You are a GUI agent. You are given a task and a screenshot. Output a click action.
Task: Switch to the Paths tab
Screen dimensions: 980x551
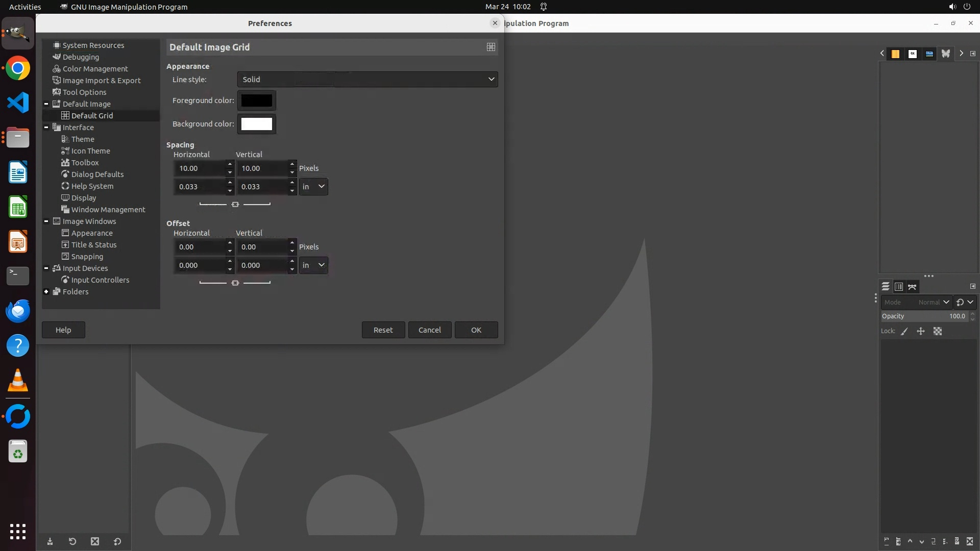pyautogui.click(x=912, y=287)
